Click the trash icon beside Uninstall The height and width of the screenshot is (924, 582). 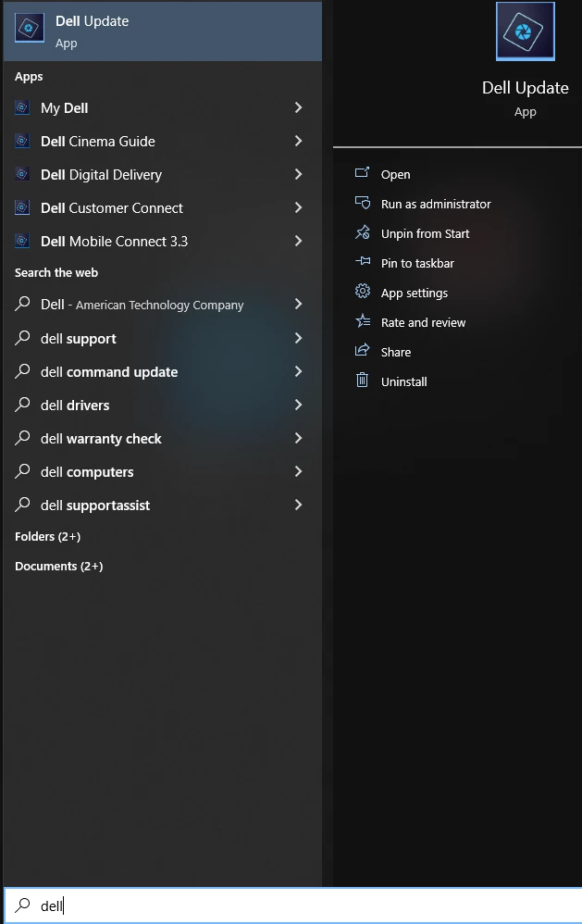point(363,381)
